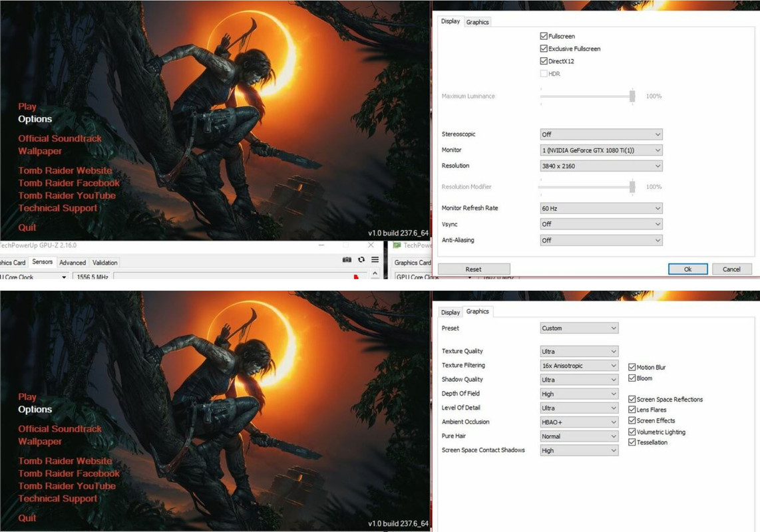Screen dimensions: 760x532
Task: Open Official Soundtrack in the upper launcher
Action: click(x=60, y=138)
